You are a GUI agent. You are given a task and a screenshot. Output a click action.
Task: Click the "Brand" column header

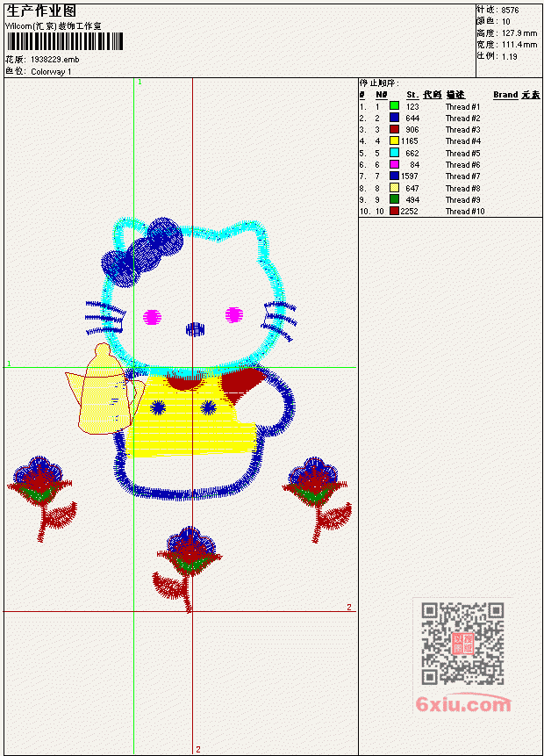pos(505,95)
